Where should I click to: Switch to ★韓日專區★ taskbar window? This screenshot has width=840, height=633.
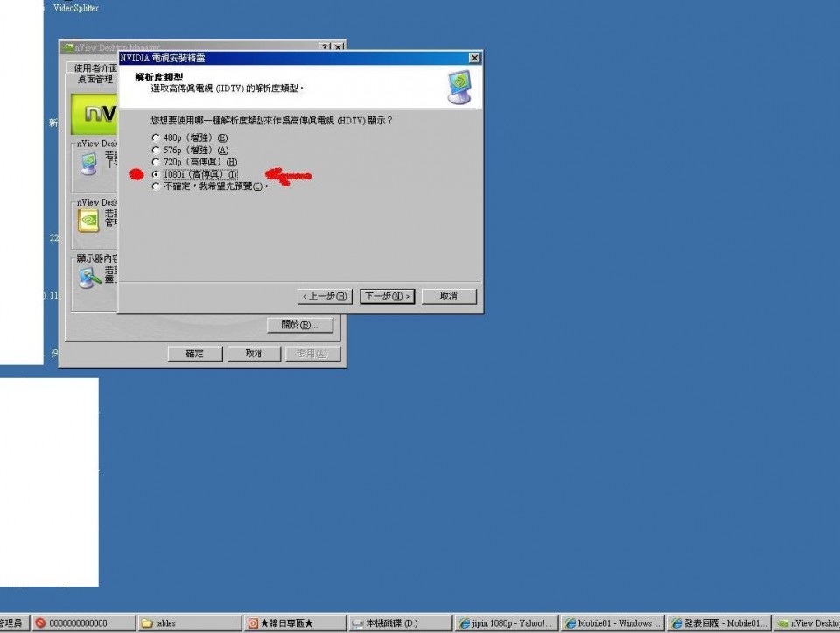coord(295,623)
